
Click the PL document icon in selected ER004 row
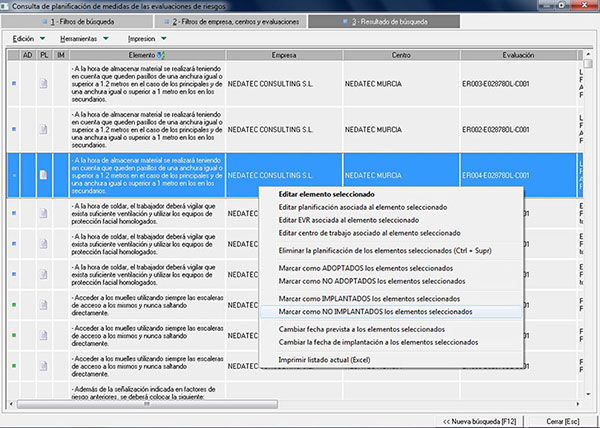click(x=44, y=175)
